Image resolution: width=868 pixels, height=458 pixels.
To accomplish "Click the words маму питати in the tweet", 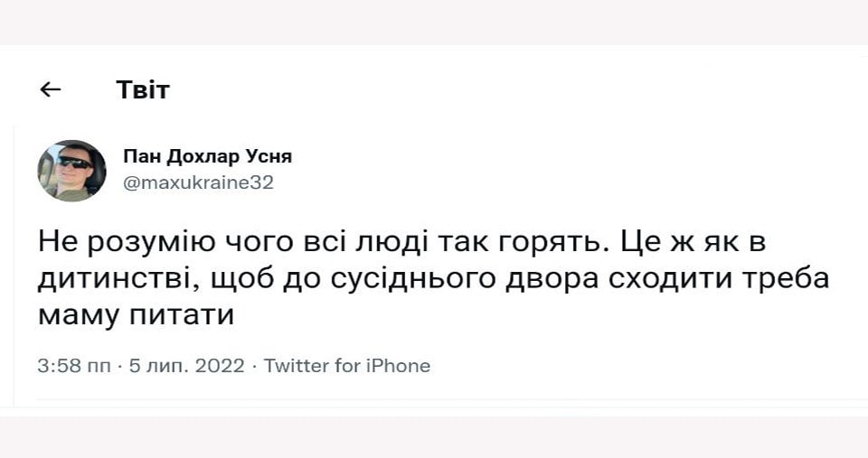I will tap(137, 315).
